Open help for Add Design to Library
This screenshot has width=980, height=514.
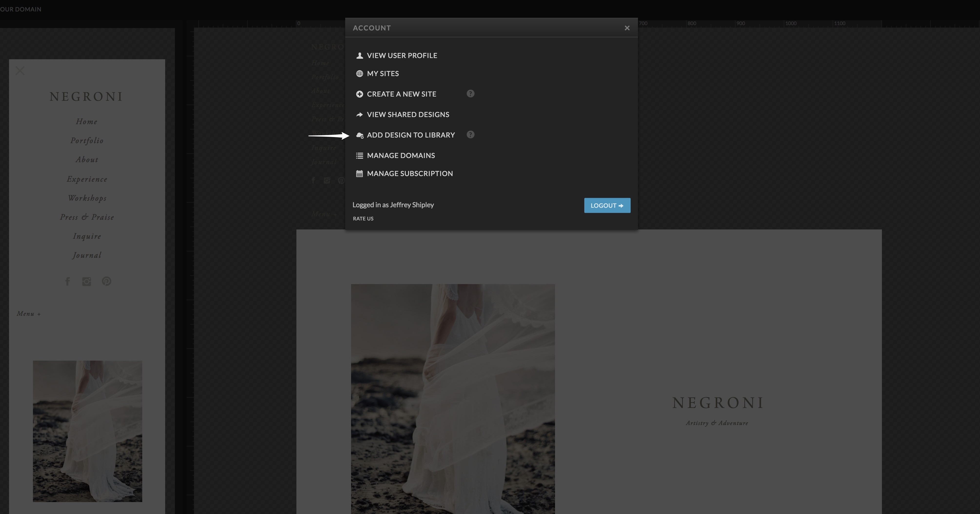coord(470,135)
